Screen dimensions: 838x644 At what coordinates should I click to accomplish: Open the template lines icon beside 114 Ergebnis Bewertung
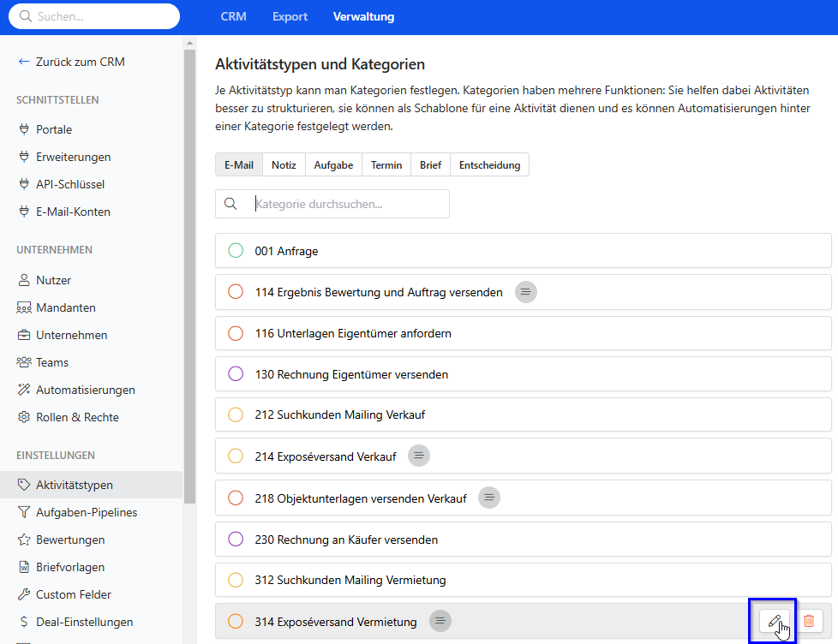[x=525, y=291]
